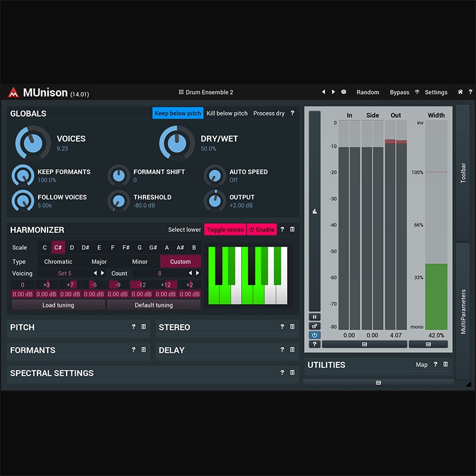Click the randomize dice icon

pos(344,92)
